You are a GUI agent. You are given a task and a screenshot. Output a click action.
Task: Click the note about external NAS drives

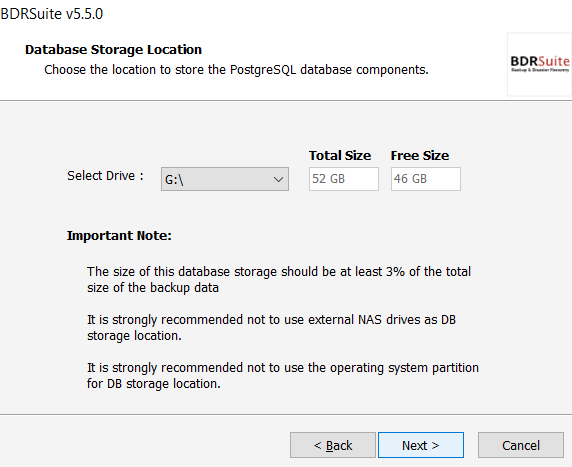click(x=271, y=327)
